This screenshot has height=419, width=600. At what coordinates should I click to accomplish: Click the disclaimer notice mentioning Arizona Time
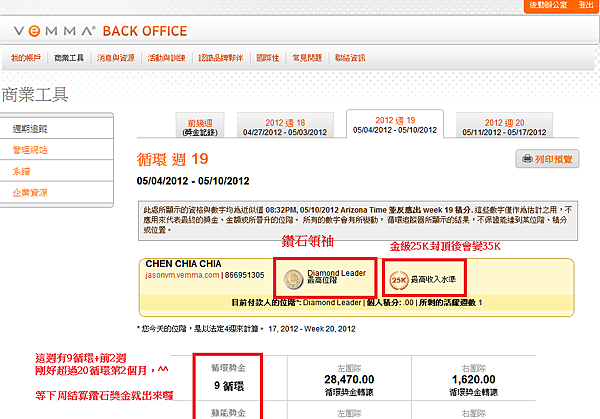coord(358,221)
